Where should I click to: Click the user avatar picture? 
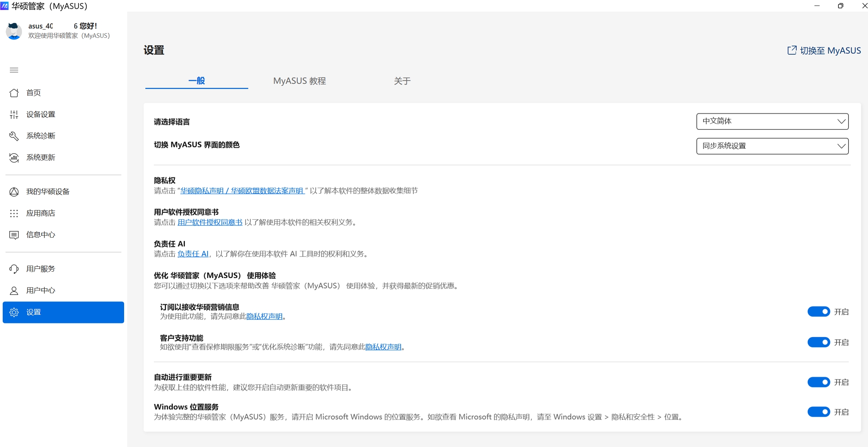(x=14, y=31)
